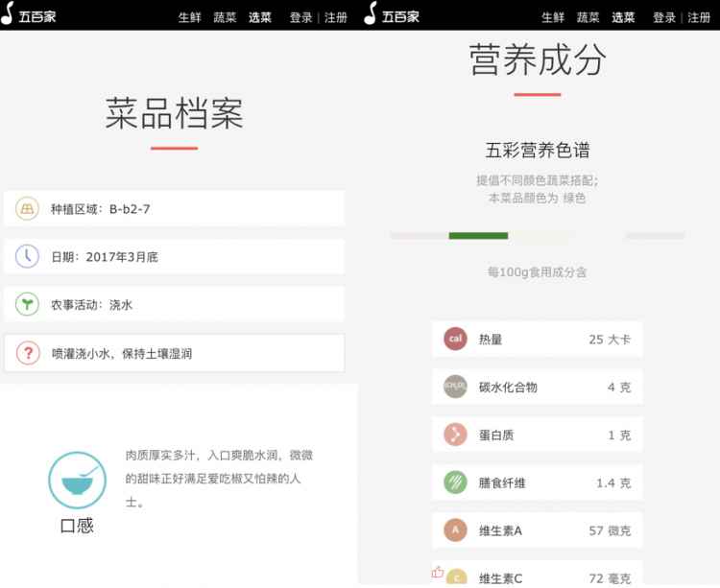Click the 登录 link above the 菜品档案 heading
720x588 pixels.
[x=300, y=17]
